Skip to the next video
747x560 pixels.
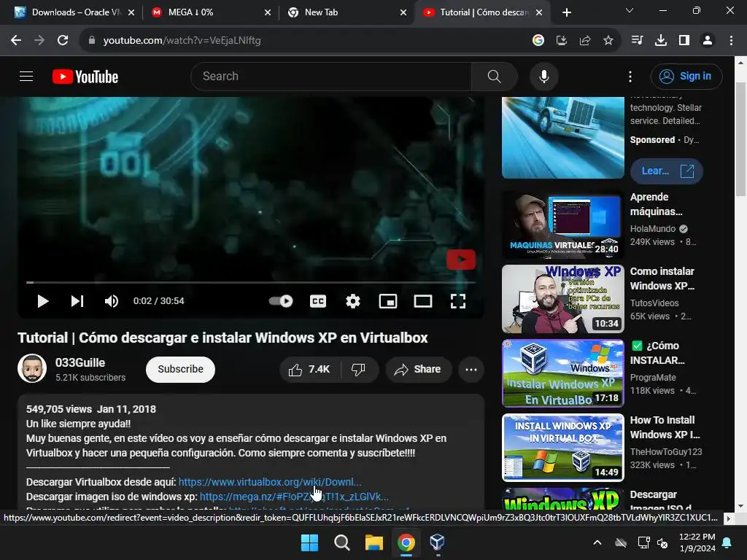tap(77, 301)
